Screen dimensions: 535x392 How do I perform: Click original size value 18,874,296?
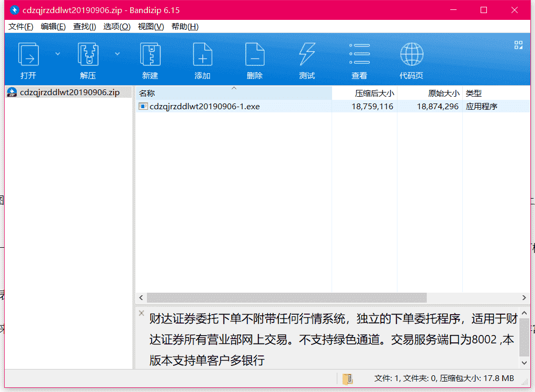437,106
